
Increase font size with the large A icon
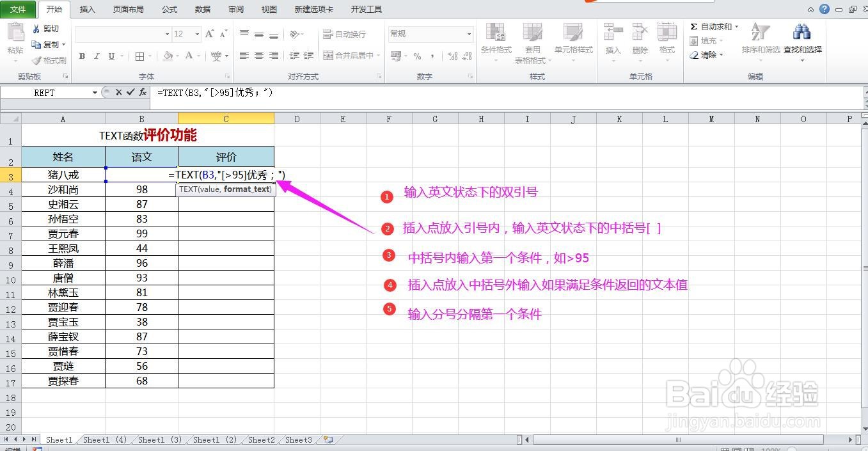tap(210, 34)
